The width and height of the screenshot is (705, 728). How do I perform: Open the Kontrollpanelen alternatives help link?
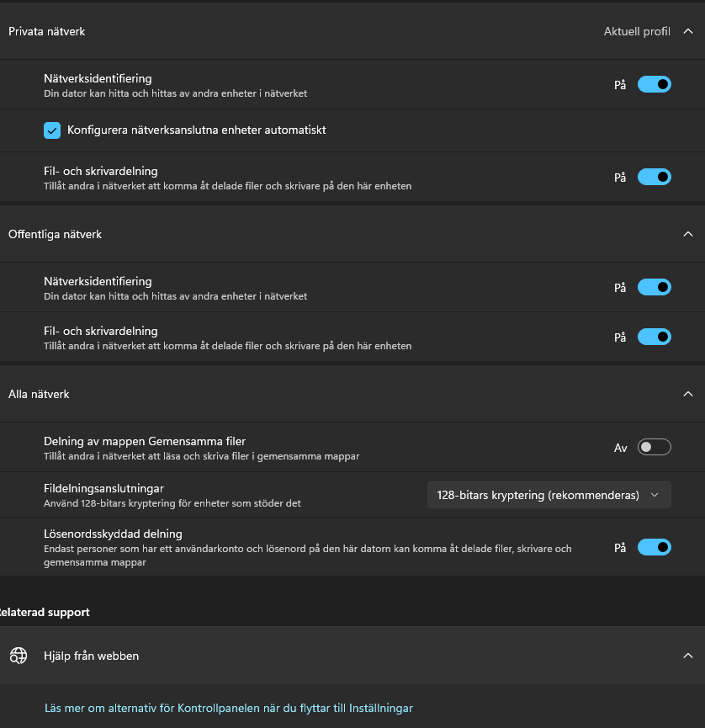point(228,708)
